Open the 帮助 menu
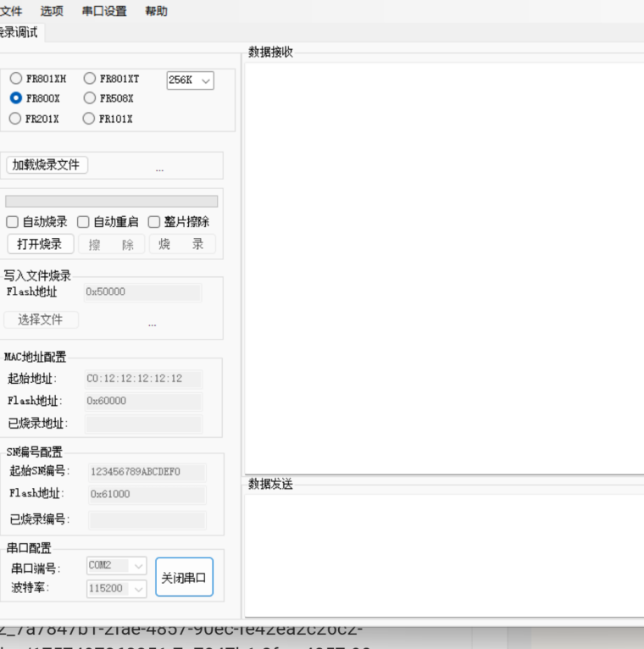644x649 pixels. point(156,11)
